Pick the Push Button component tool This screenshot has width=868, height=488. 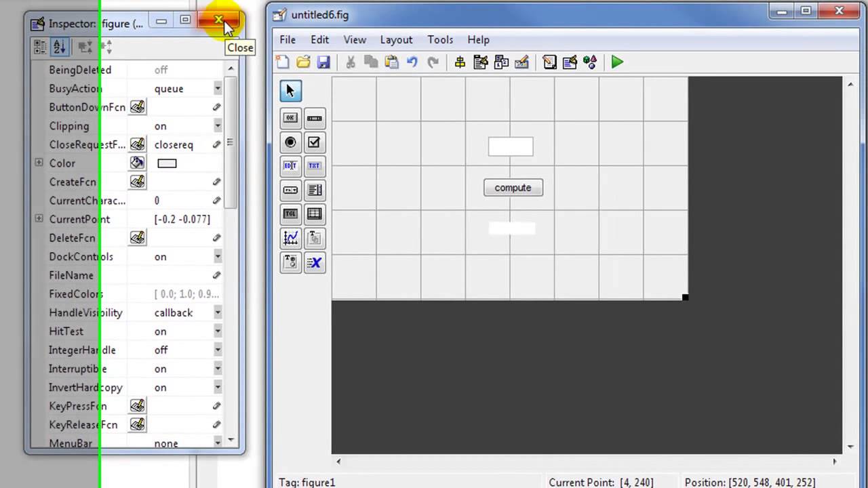pyautogui.click(x=290, y=118)
